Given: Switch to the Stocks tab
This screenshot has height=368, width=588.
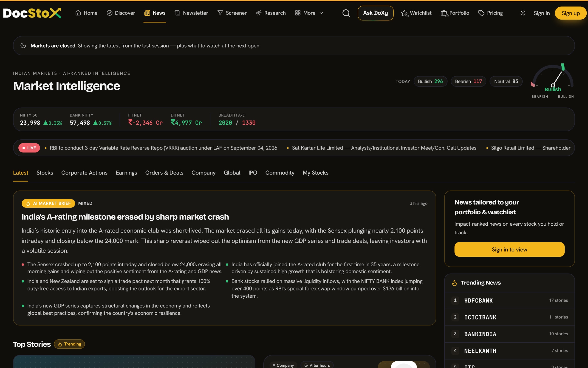Looking at the screenshot, I should (45, 172).
